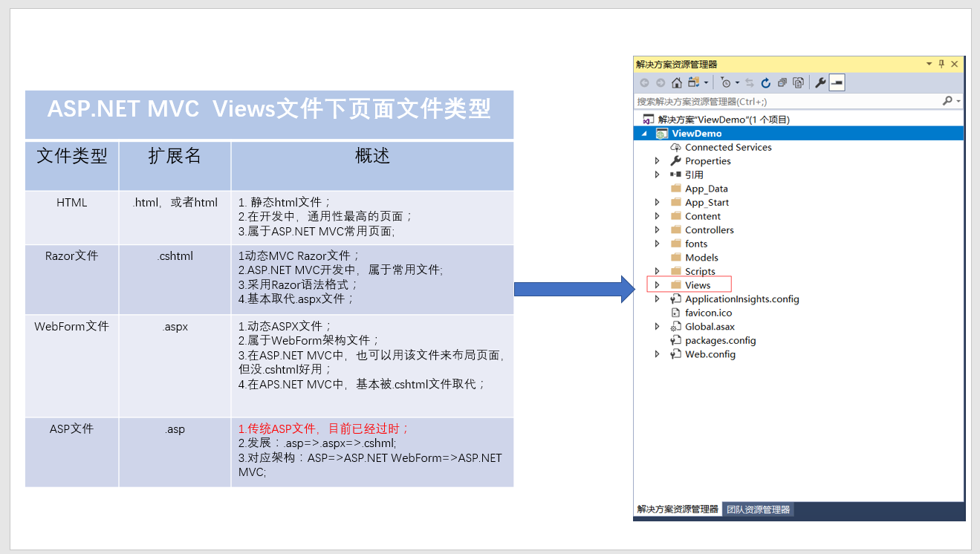Screen dimensions: 980x554
Task: Open the Switch Views dropdown arrow
Action: [706, 83]
